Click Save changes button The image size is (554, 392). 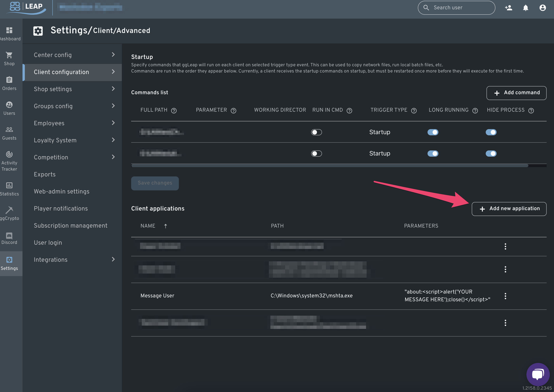(x=155, y=183)
